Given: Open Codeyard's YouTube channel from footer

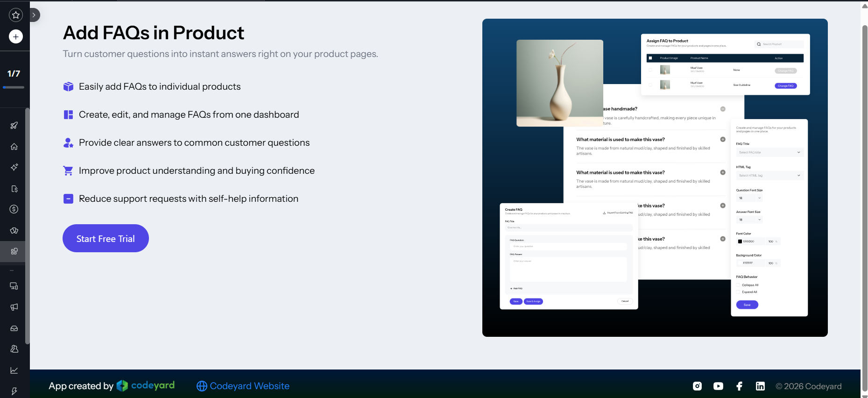Looking at the screenshot, I should pos(718,386).
